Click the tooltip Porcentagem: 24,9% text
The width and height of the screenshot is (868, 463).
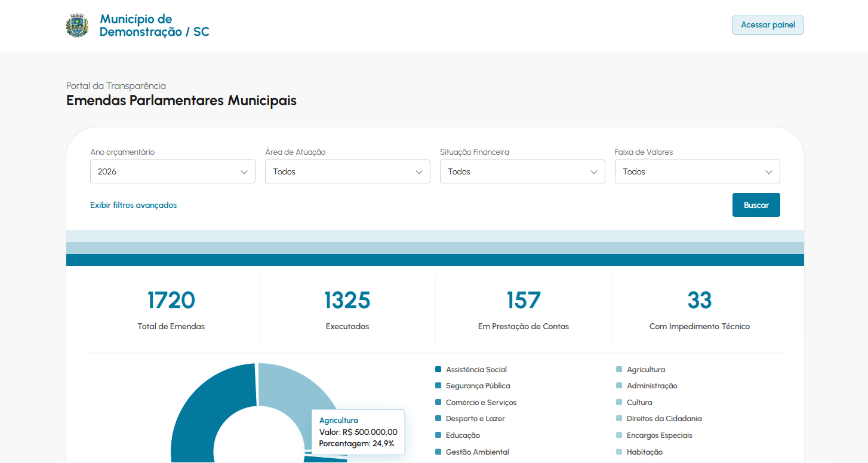click(x=357, y=443)
